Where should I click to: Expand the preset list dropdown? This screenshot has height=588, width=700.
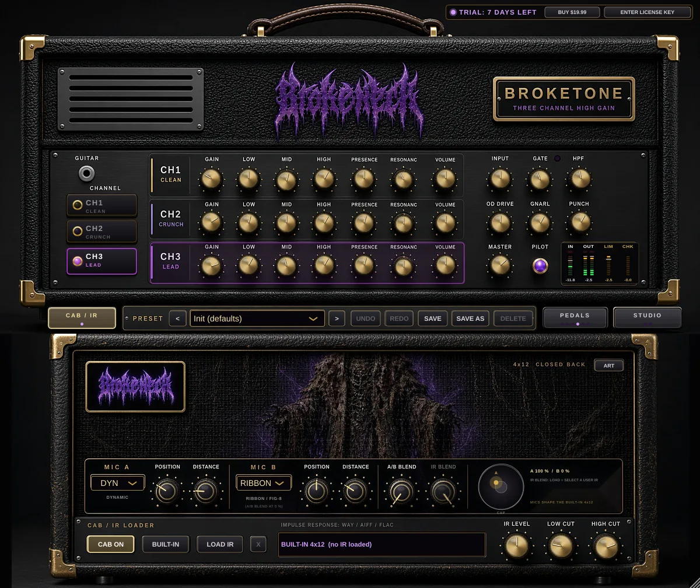click(x=257, y=318)
